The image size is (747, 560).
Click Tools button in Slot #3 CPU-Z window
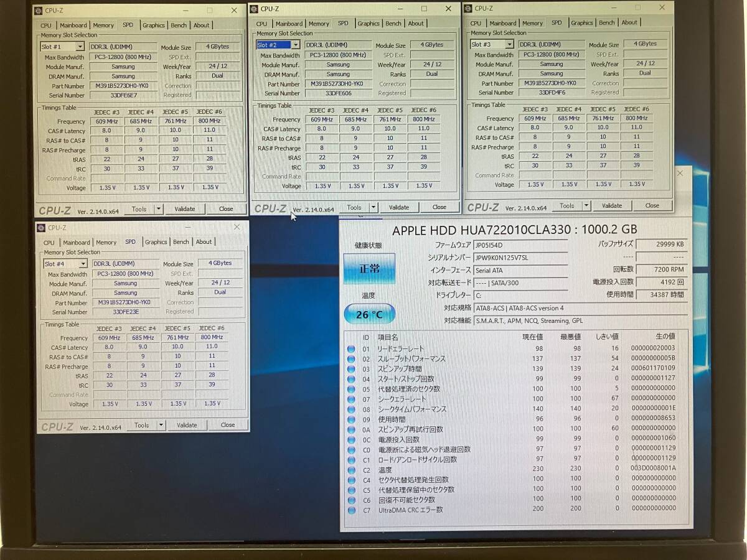[566, 205]
